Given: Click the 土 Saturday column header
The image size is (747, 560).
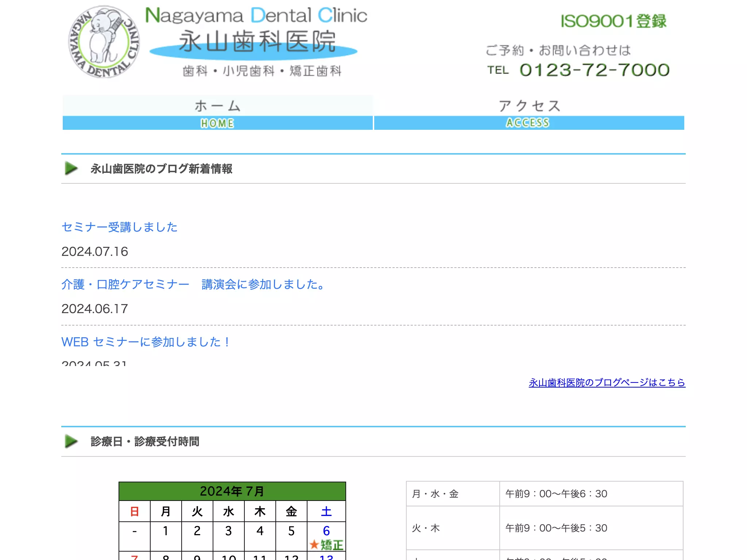Looking at the screenshot, I should 326,512.
